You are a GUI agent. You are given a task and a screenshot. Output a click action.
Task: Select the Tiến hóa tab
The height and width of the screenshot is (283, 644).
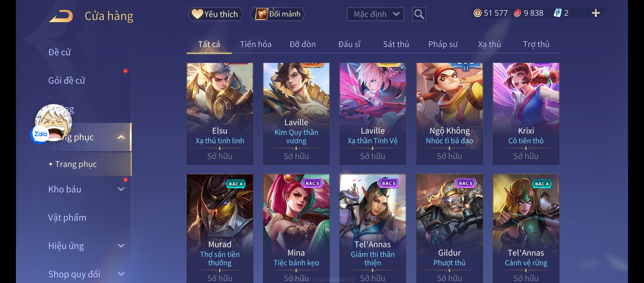(x=256, y=44)
